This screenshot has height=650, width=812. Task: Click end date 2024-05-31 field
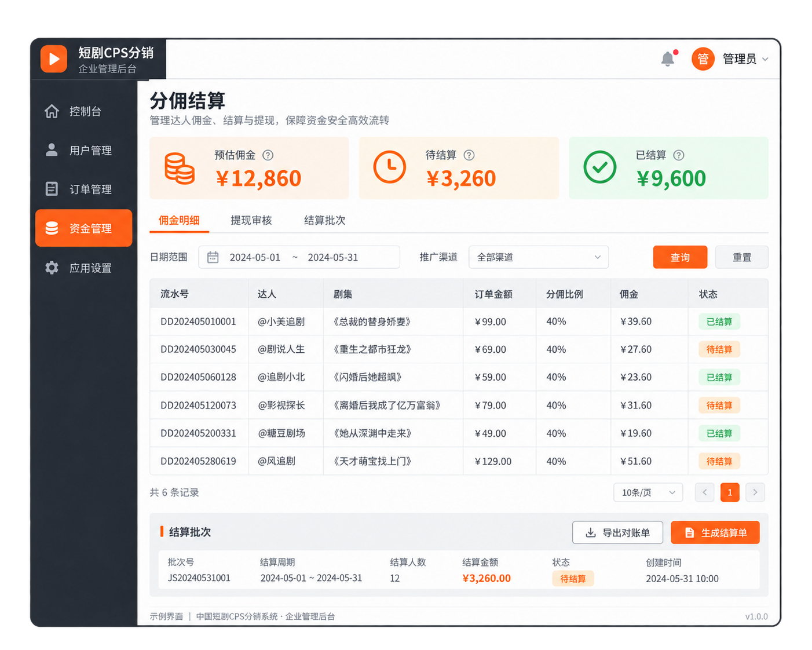[333, 257]
